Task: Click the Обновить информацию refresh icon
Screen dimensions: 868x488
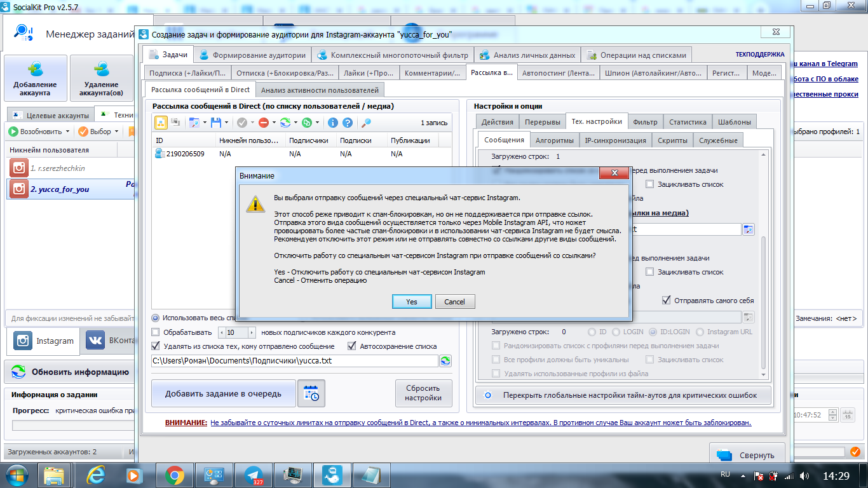Action: 19,372
